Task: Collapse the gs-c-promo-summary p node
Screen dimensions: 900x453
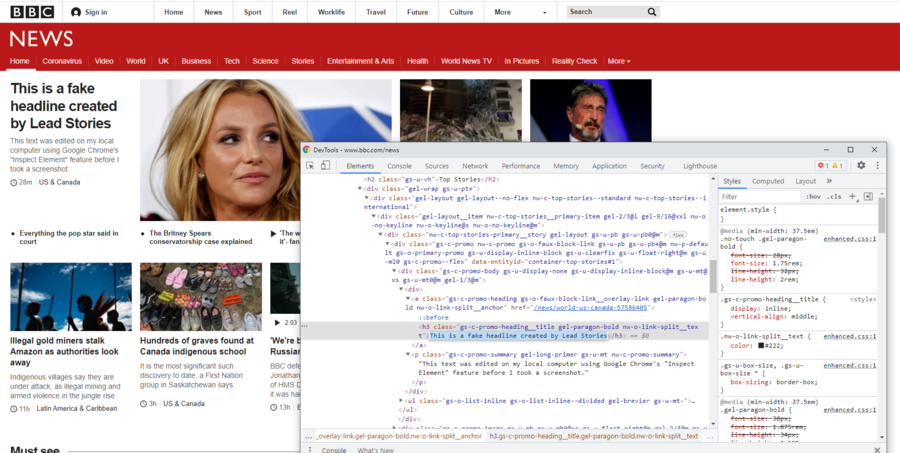Action: [408, 355]
